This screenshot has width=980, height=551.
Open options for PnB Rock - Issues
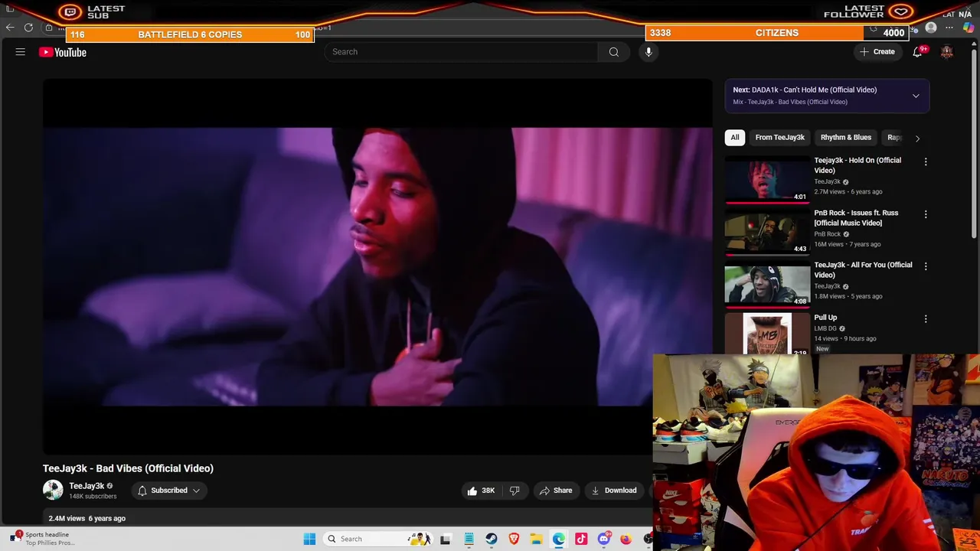[x=926, y=214]
